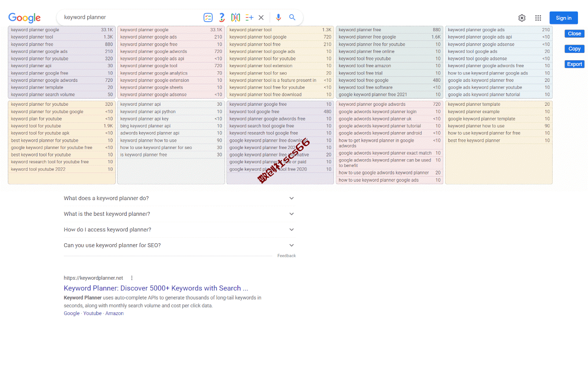Screen dimensions: 588x368
Task: Select "keyword planner tool free download" row
Action: (280, 95)
